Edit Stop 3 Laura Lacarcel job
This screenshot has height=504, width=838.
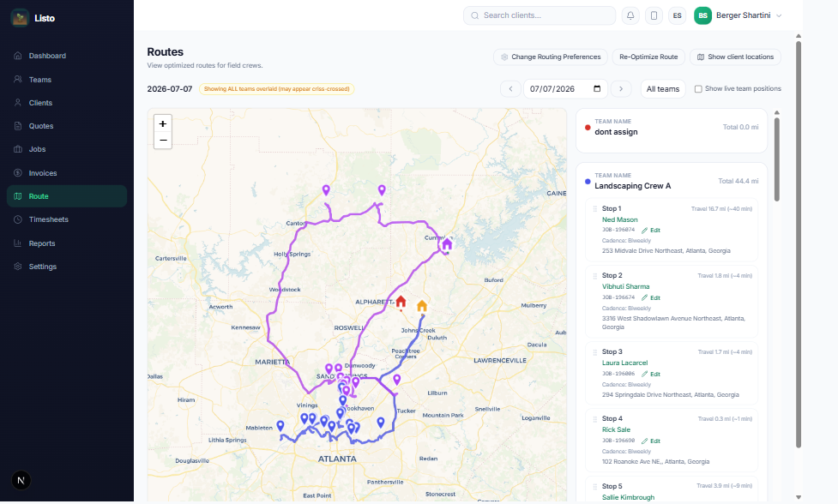651,374
